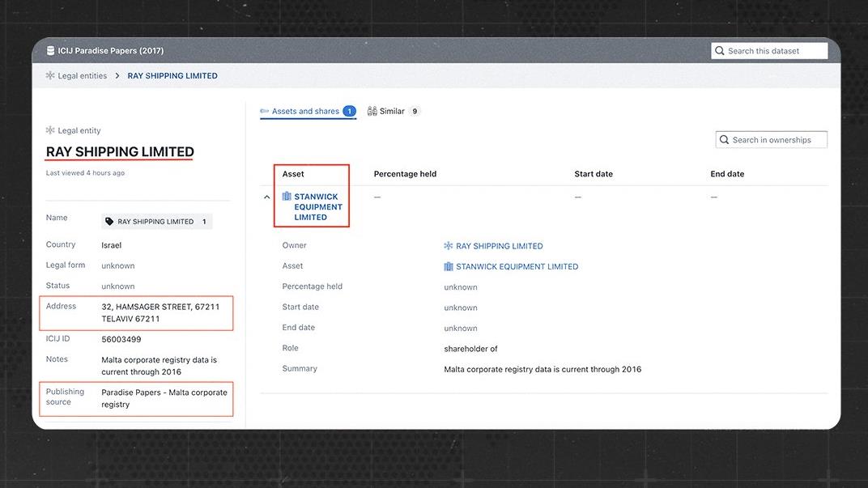Viewport: 868px width, 488px height.
Task: Click the ICIJ ID value 56003499
Action: click(x=121, y=339)
